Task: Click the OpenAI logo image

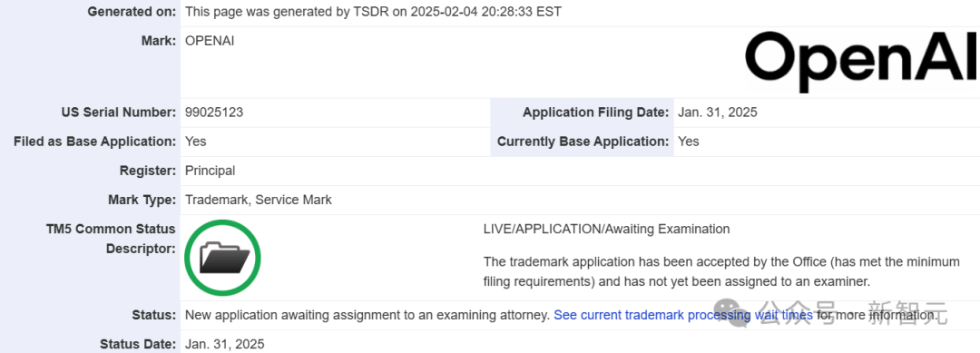Action: [863, 61]
